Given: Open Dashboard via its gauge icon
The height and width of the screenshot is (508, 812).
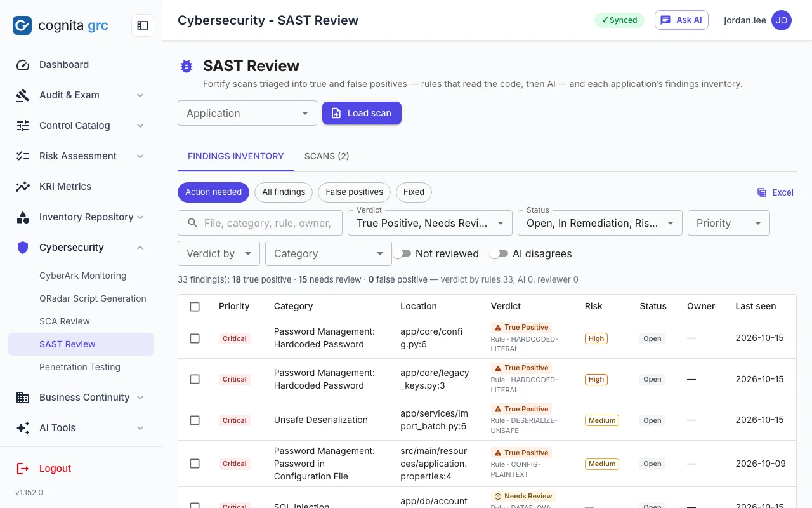Looking at the screenshot, I should pyautogui.click(x=23, y=65).
